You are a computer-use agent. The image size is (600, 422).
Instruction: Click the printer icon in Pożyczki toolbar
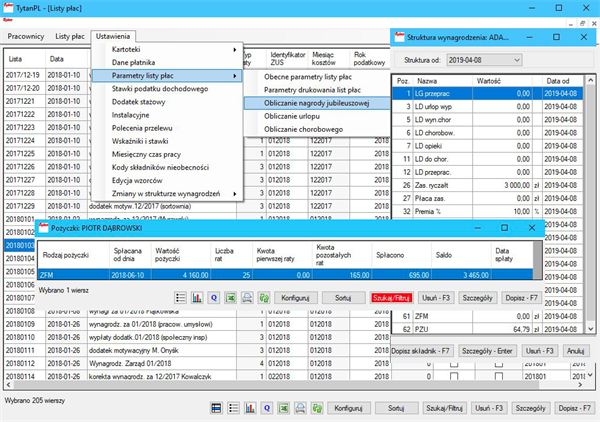(x=247, y=298)
